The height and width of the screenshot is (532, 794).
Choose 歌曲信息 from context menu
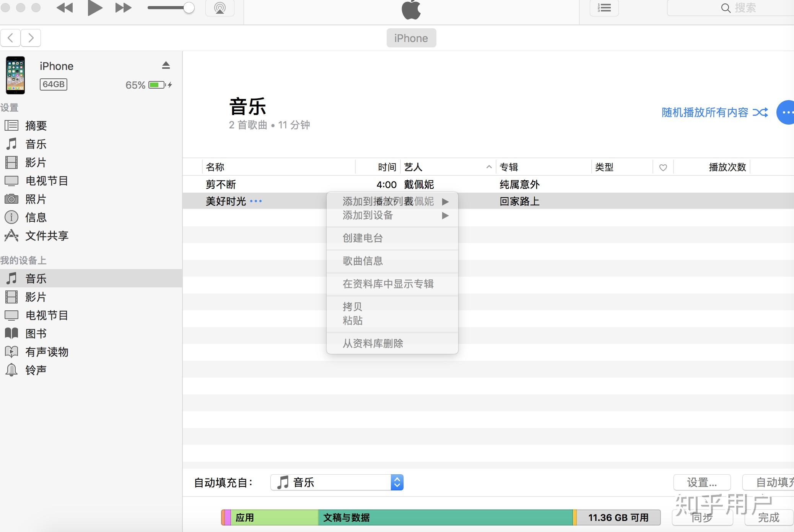click(x=392, y=261)
